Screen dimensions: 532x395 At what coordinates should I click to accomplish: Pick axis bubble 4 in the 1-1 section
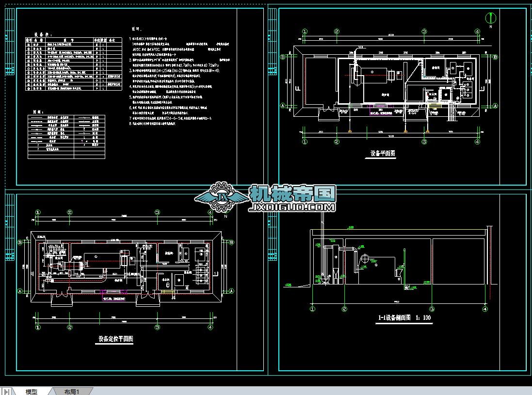(x=485, y=309)
